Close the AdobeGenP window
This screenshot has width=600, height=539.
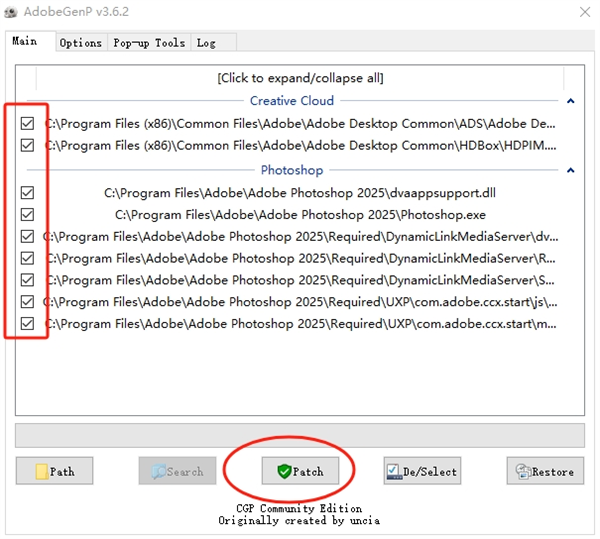(x=585, y=12)
